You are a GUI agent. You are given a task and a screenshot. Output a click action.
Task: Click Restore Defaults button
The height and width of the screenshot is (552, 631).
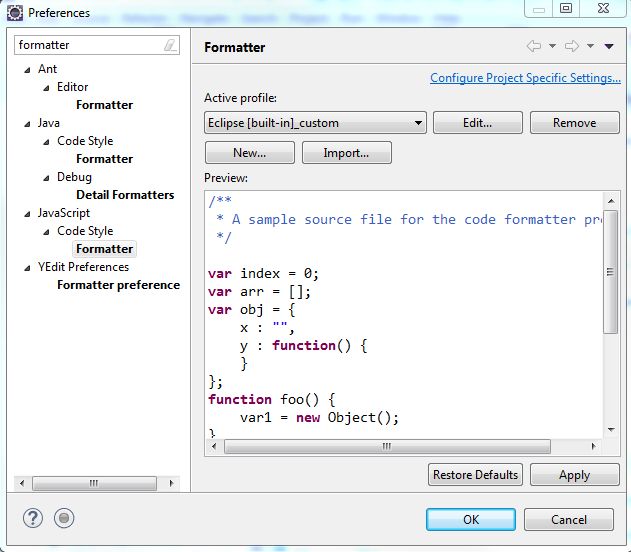(475, 475)
